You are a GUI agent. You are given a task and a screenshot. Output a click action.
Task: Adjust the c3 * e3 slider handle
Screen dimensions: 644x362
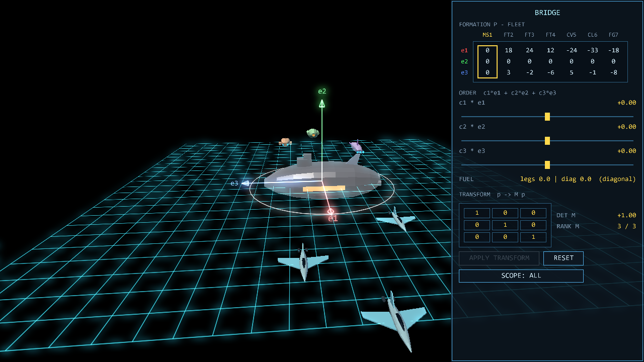(x=547, y=165)
